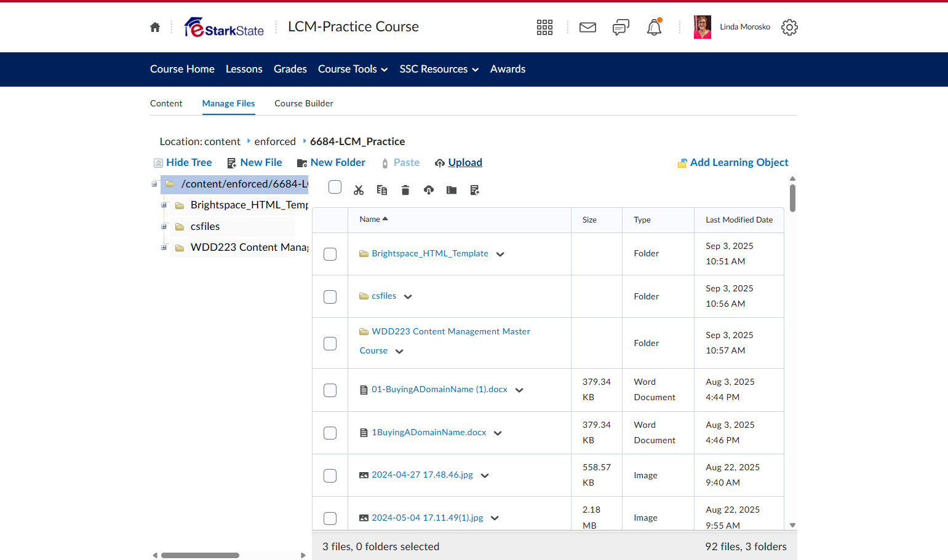Click the Stark State logo
The image size is (948, 560).
click(224, 27)
